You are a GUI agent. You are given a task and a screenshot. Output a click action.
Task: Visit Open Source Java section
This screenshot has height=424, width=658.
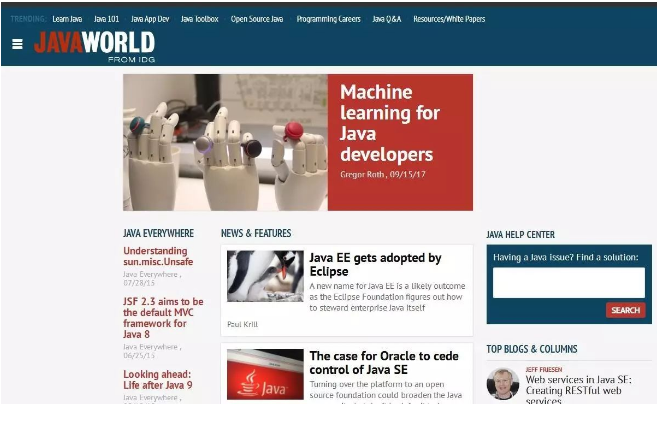click(257, 19)
